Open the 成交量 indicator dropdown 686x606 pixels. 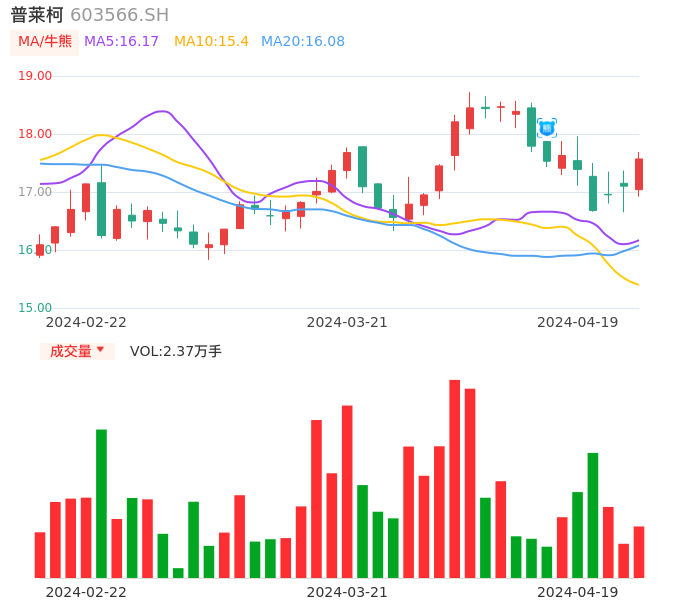[x=77, y=351]
